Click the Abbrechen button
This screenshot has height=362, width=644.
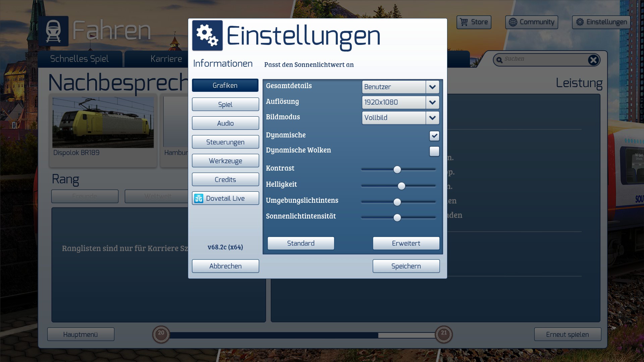(225, 266)
